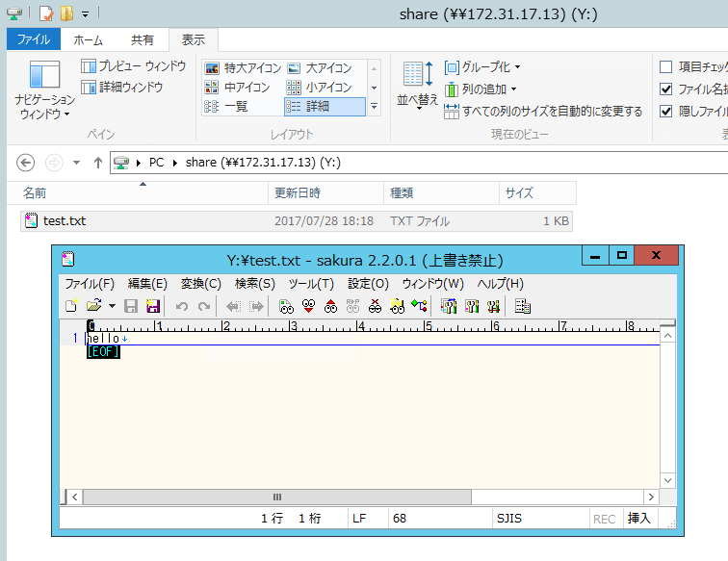Switch to the Home (ホーム) tab
The width and height of the screenshot is (728, 561).
click(89, 39)
